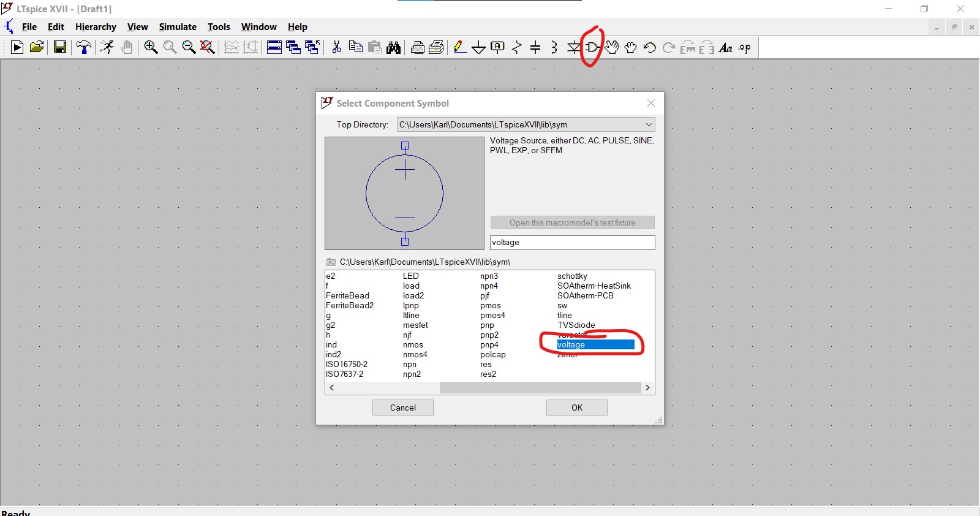980x516 pixels.
Task: Open Find with the binoculars icon
Action: [x=393, y=47]
